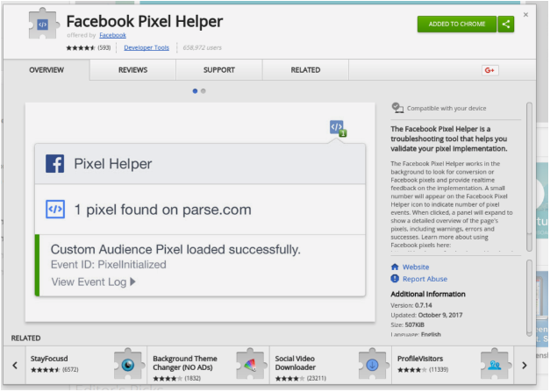Open the Report Abuse link
Image resolution: width=550 pixels, height=392 pixels.
[x=425, y=279]
